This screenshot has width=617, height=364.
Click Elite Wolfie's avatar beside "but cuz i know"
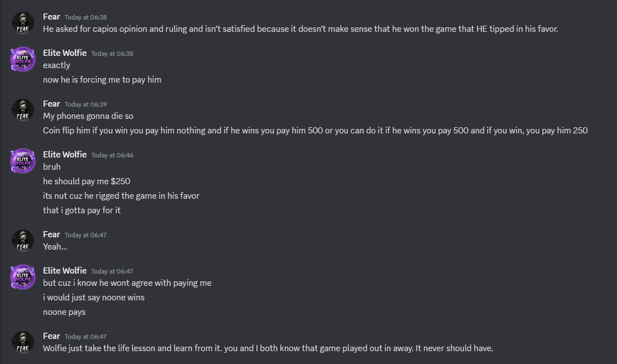coord(23,277)
